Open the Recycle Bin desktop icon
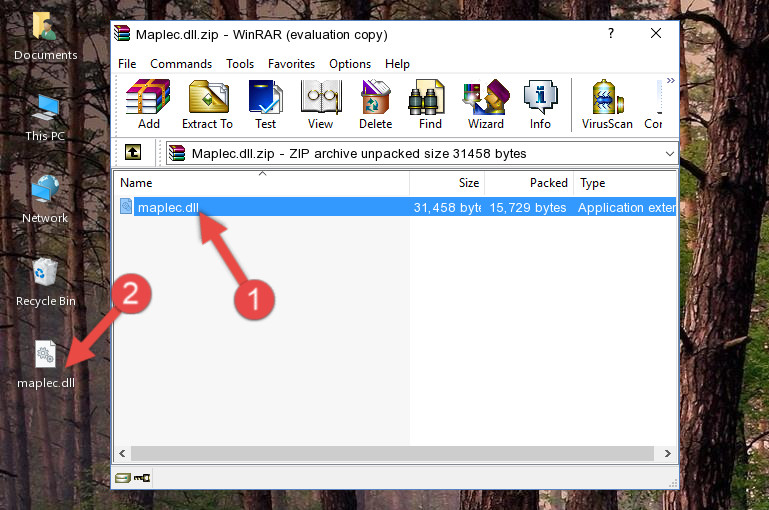769x510 pixels. (x=46, y=282)
